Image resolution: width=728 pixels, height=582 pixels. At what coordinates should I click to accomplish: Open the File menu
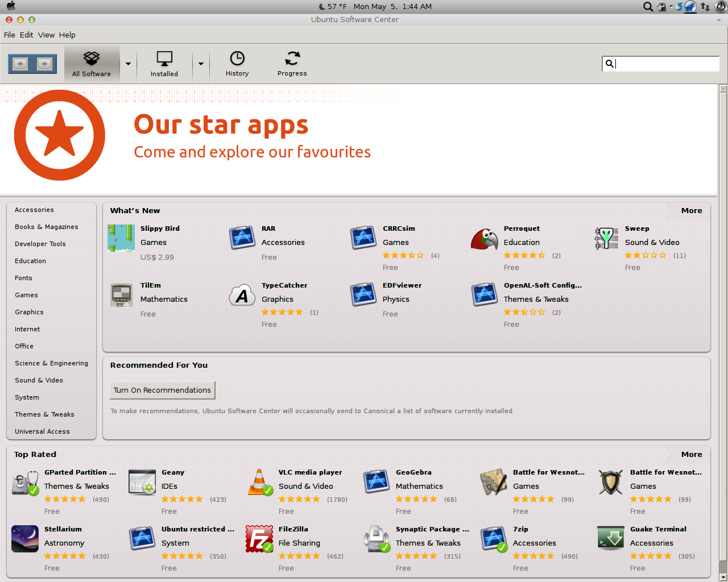(x=10, y=35)
